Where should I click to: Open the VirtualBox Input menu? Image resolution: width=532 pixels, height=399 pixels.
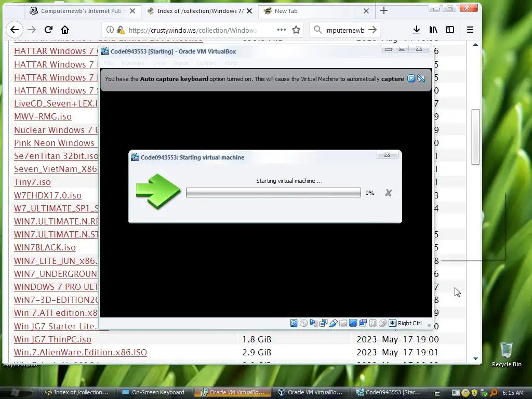(181, 63)
